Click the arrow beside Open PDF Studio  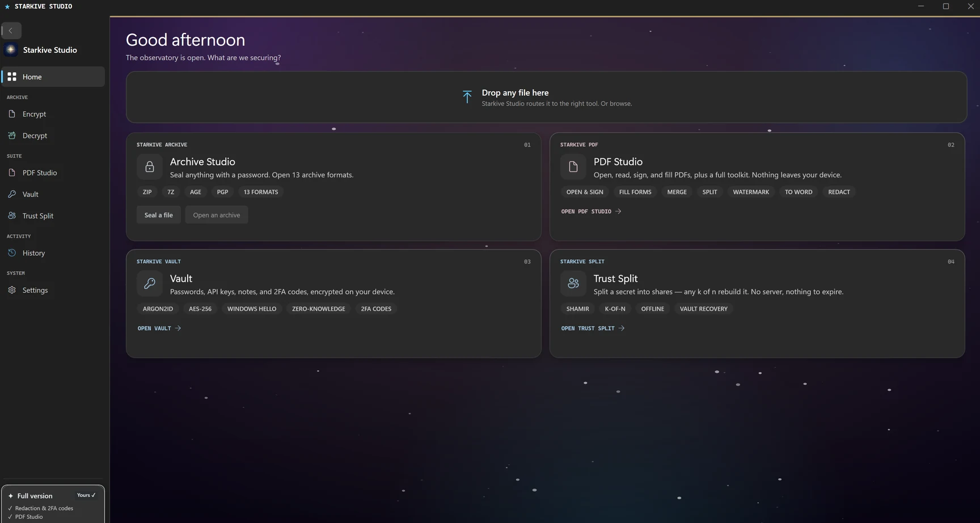pyautogui.click(x=618, y=211)
